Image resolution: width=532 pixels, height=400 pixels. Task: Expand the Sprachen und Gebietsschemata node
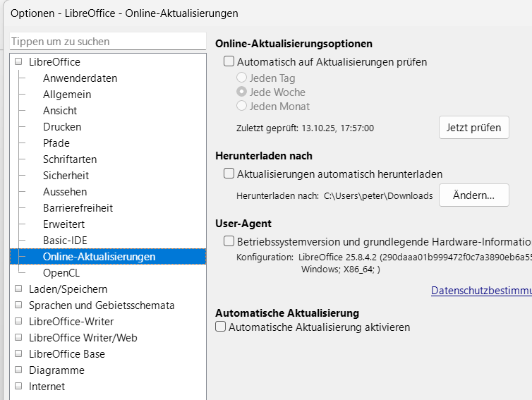pyautogui.click(x=18, y=305)
